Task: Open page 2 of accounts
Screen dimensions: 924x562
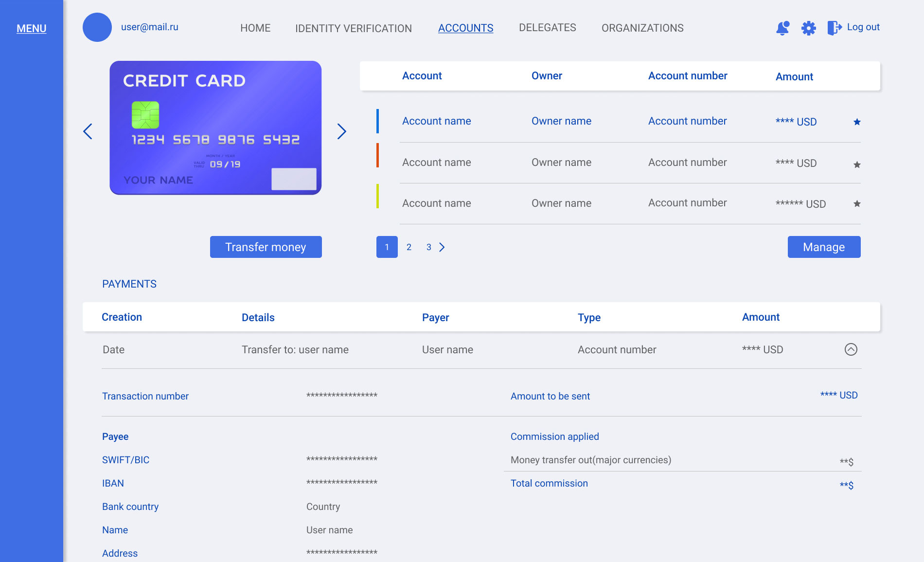Action: click(x=409, y=247)
